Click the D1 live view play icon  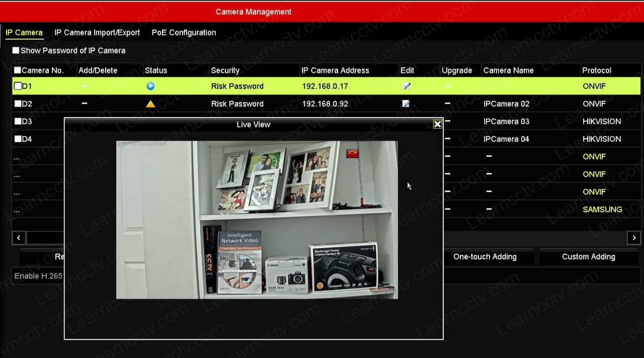(150, 86)
